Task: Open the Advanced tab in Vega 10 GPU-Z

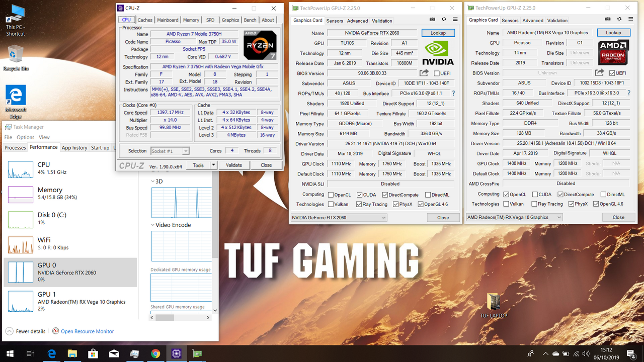Action: pos(533,21)
